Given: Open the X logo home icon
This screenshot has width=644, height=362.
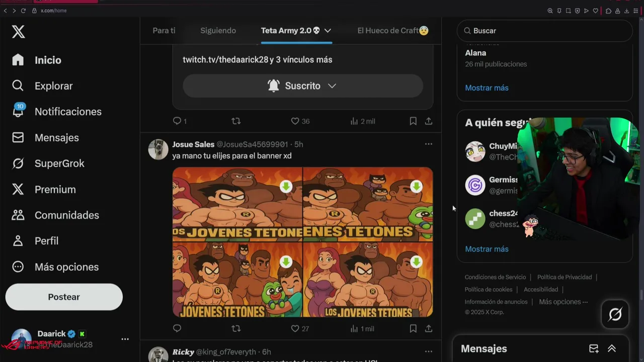Looking at the screenshot, I should tap(18, 32).
